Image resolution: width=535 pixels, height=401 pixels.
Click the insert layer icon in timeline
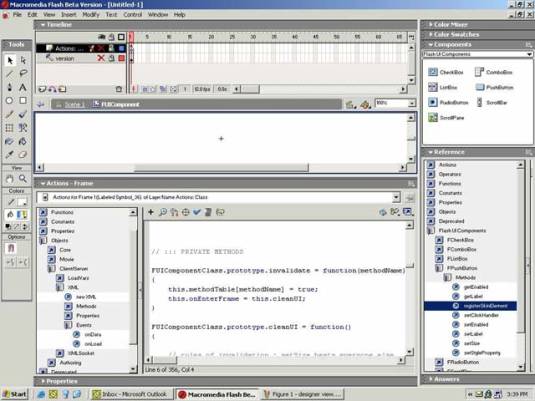[42, 89]
